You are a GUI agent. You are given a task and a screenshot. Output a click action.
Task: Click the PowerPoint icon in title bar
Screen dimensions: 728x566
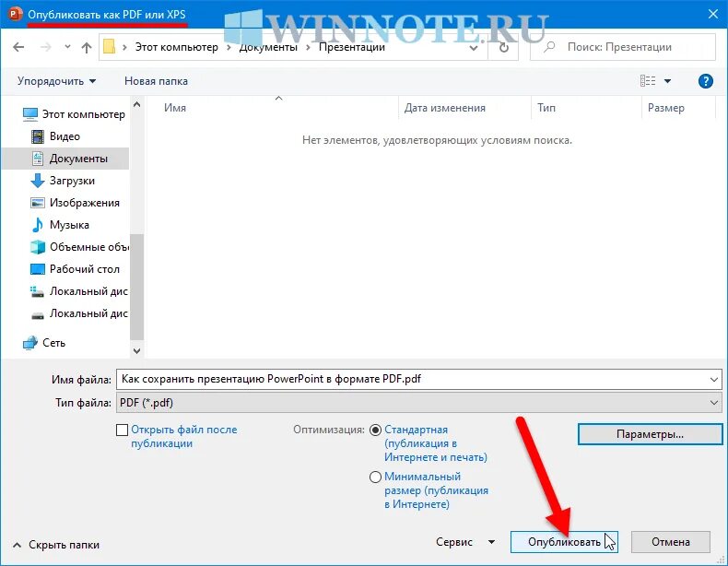pyautogui.click(x=16, y=14)
